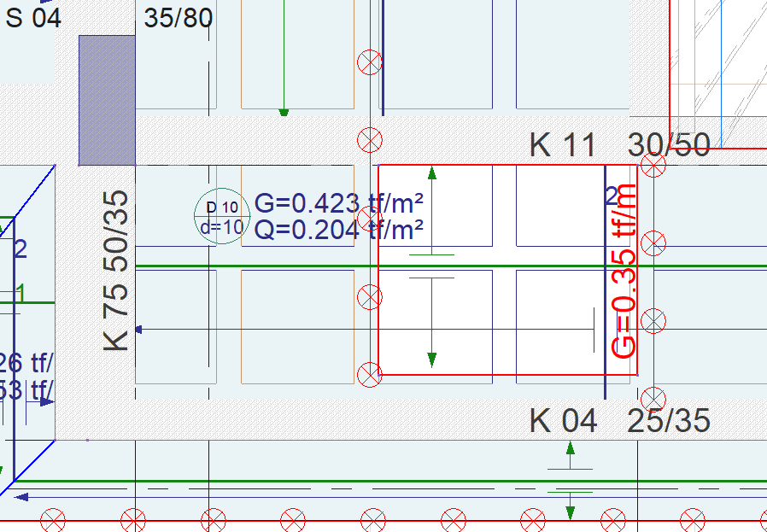Click the D 10 slab circle marker

point(222,216)
